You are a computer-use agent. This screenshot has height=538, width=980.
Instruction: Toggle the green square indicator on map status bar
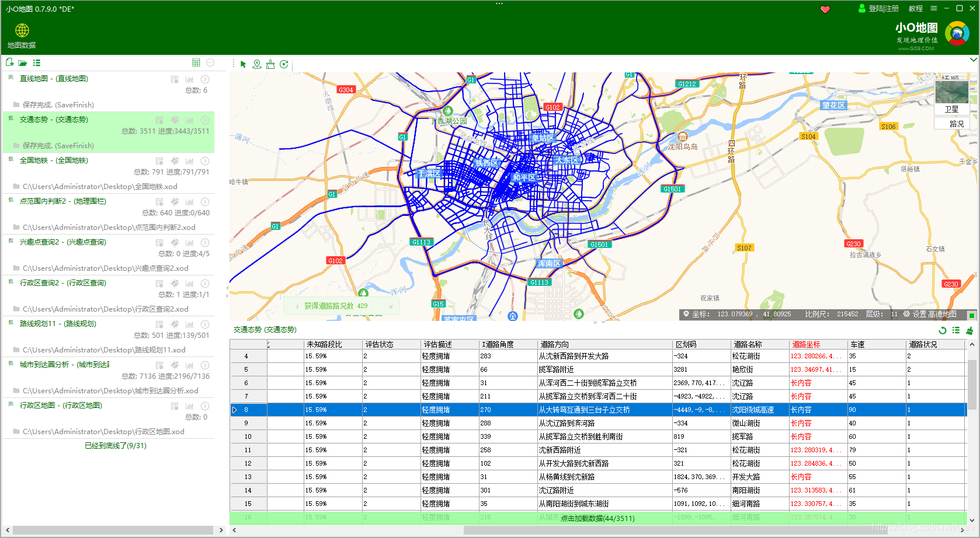[972, 315]
